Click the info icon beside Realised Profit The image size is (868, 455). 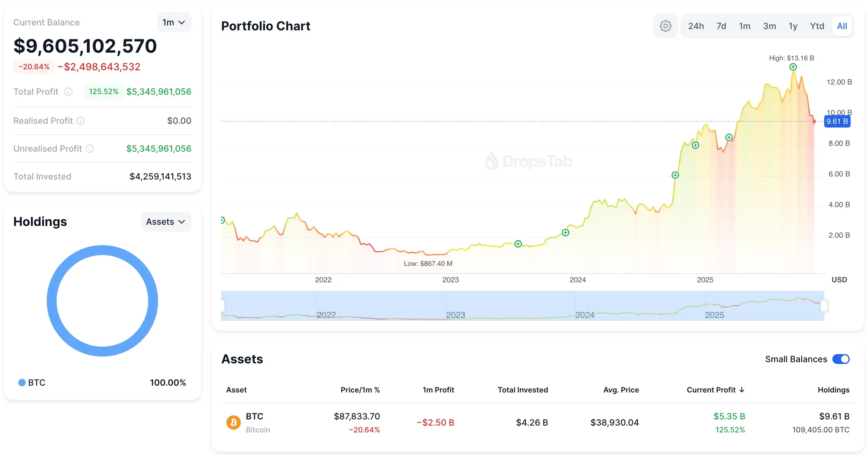tap(80, 121)
